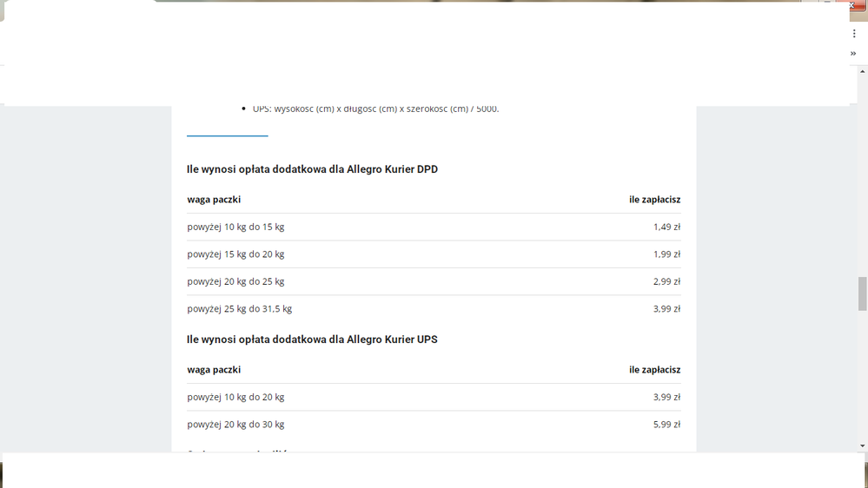This screenshot has height=488, width=868.
Task: Click UPS price '3,99 zł' for 20 kg
Action: (666, 398)
